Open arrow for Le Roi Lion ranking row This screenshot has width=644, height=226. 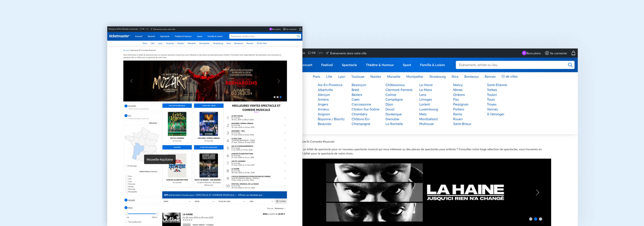tap(285, 140)
